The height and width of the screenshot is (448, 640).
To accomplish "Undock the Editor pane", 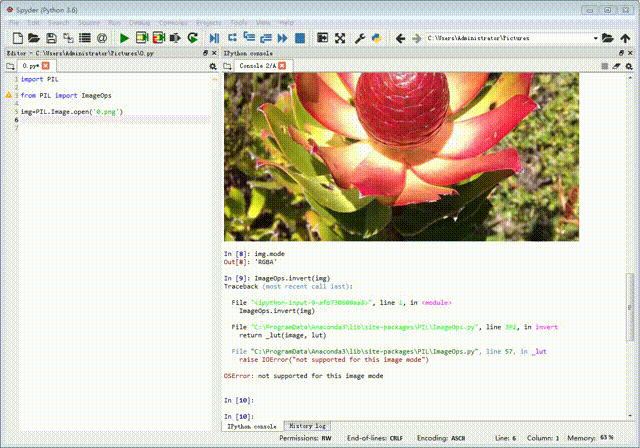I will [x=205, y=53].
